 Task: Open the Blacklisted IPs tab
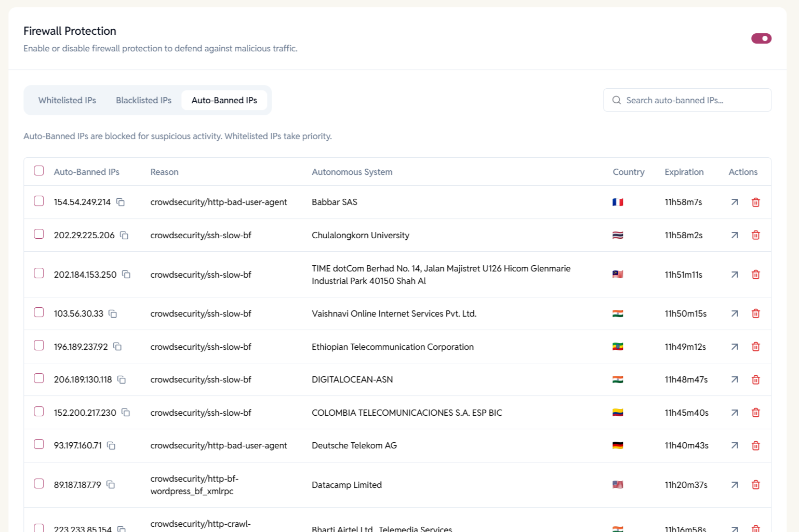point(143,100)
